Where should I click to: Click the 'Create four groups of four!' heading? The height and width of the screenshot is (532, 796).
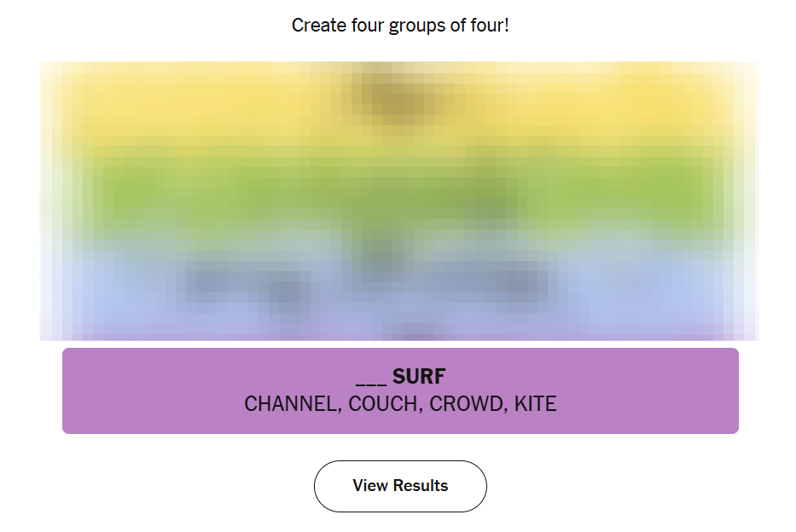pyautogui.click(x=400, y=26)
